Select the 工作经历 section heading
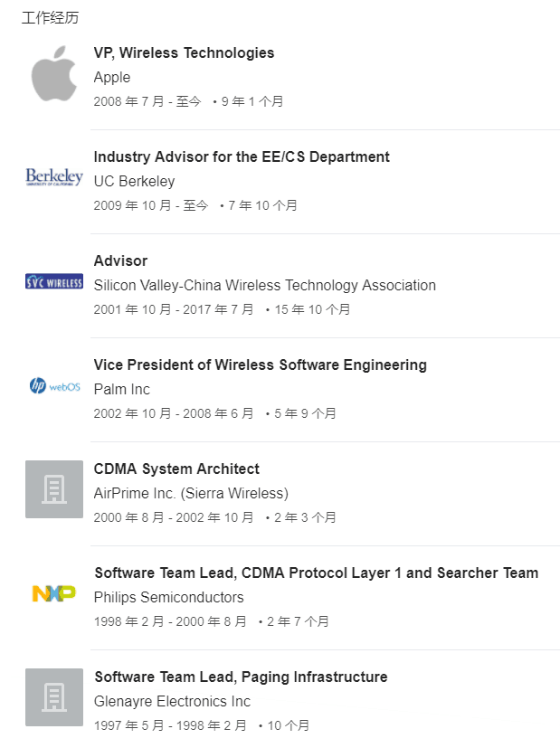This screenshot has height=748, width=560. (50, 18)
